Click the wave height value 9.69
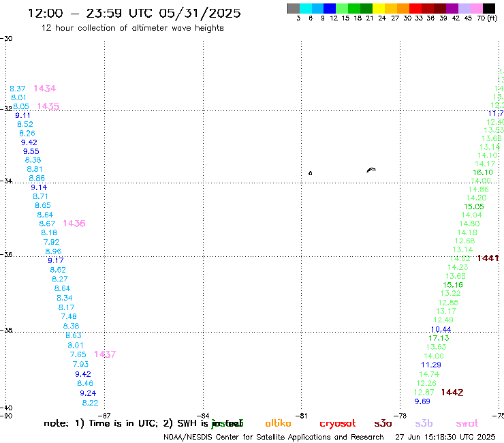Image resolution: width=504 pixels, height=443 pixels. (422, 401)
